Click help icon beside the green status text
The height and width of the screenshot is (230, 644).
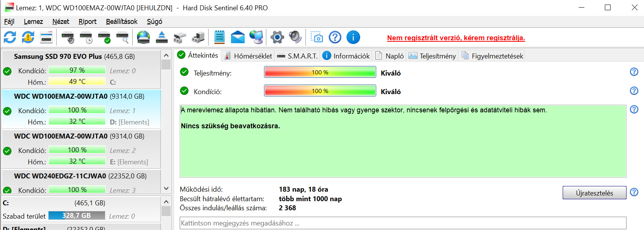(x=634, y=109)
